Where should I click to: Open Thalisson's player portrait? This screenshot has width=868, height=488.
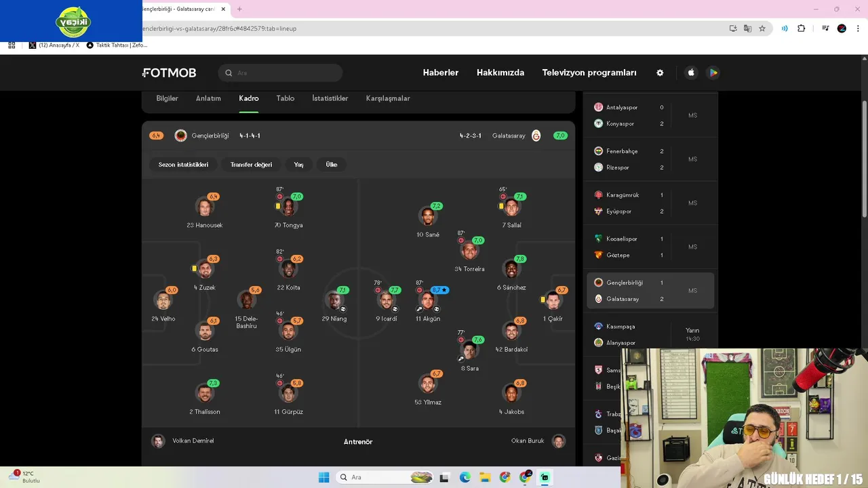(x=204, y=393)
